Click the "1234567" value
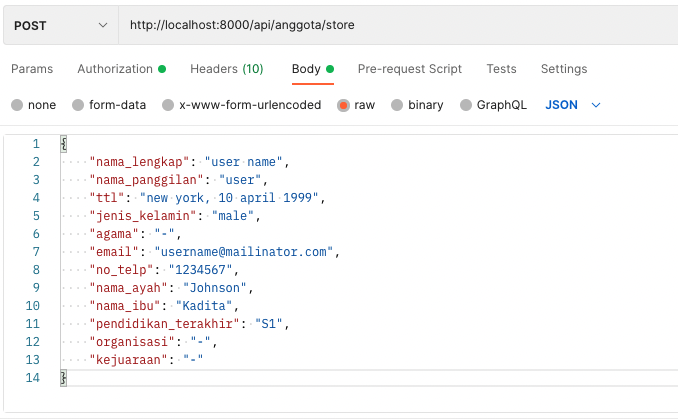The height and width of the screenshot is (419, 678). (x=200, y=270)
